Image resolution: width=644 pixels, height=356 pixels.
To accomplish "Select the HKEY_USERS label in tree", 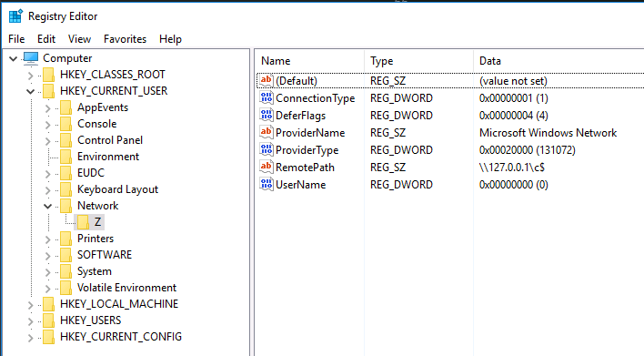I will (x=90, y=320).
